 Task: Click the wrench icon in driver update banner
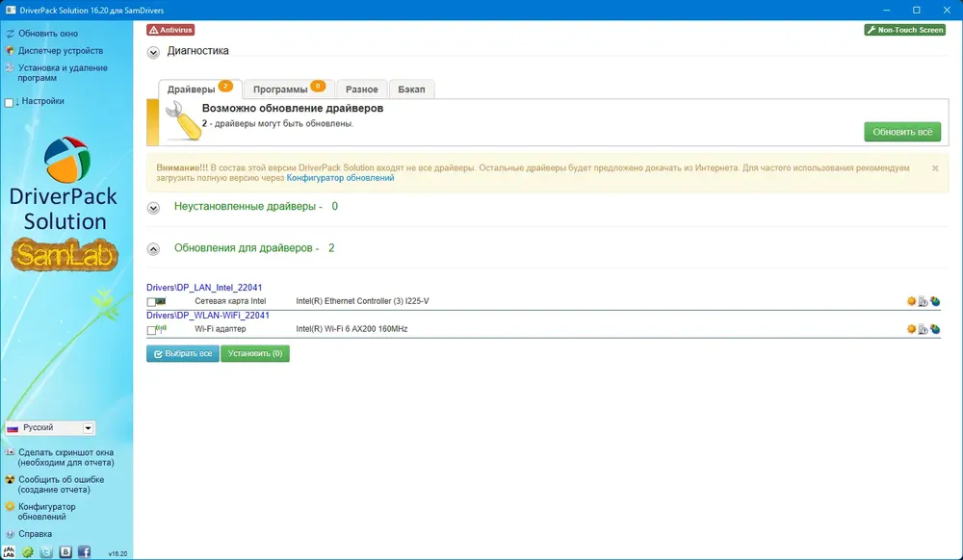pyautogui.click(x=183, y=121)
